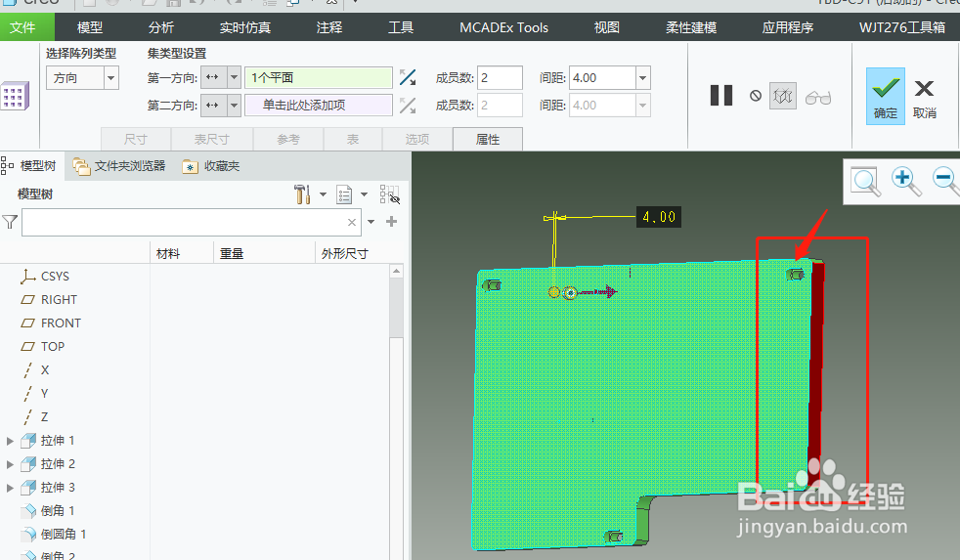Expand the 拉伸 2 feature
This screenshot has width=960, height=560.
tap(10, 464)
